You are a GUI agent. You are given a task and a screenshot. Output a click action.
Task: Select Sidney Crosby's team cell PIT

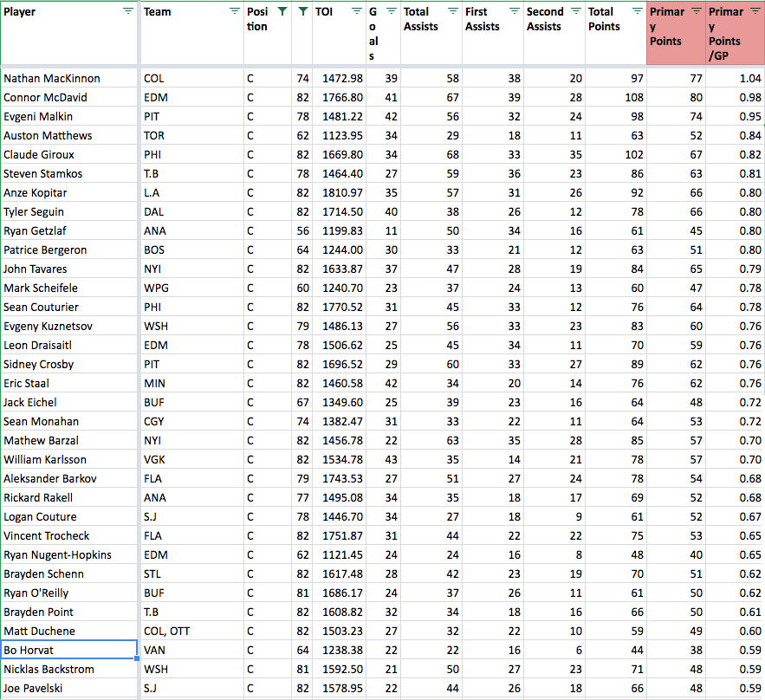pyautogui.click(x=191, y=364)
